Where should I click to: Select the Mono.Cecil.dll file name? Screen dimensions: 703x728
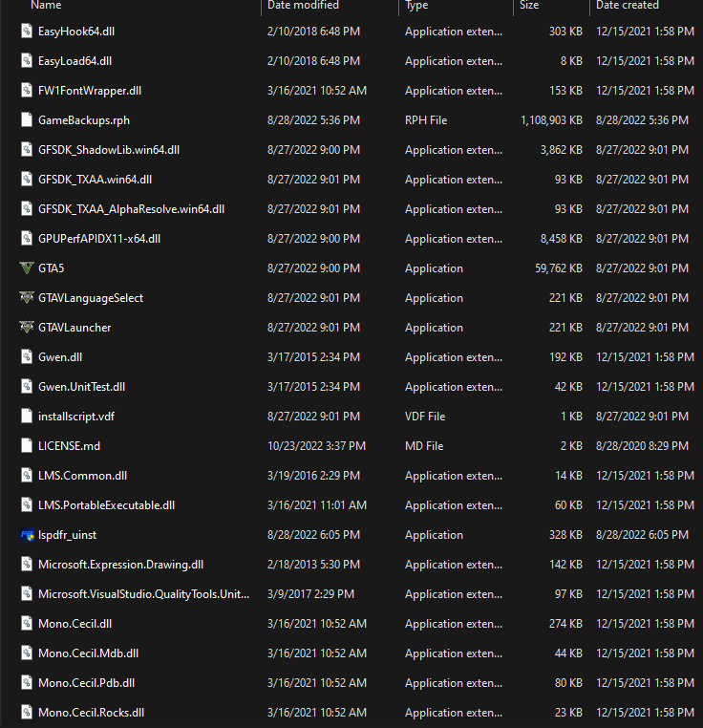click(x=75, y=624)
